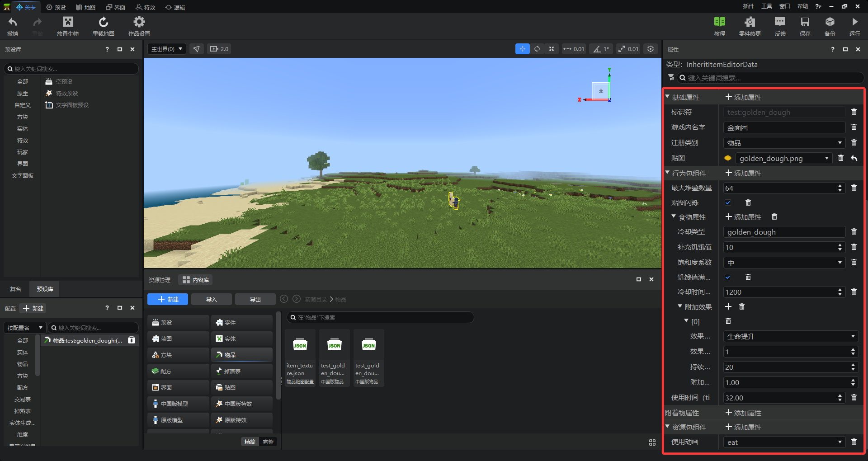Reset the 贴图 texture with the revert arrow

click(x=854, y=158)
